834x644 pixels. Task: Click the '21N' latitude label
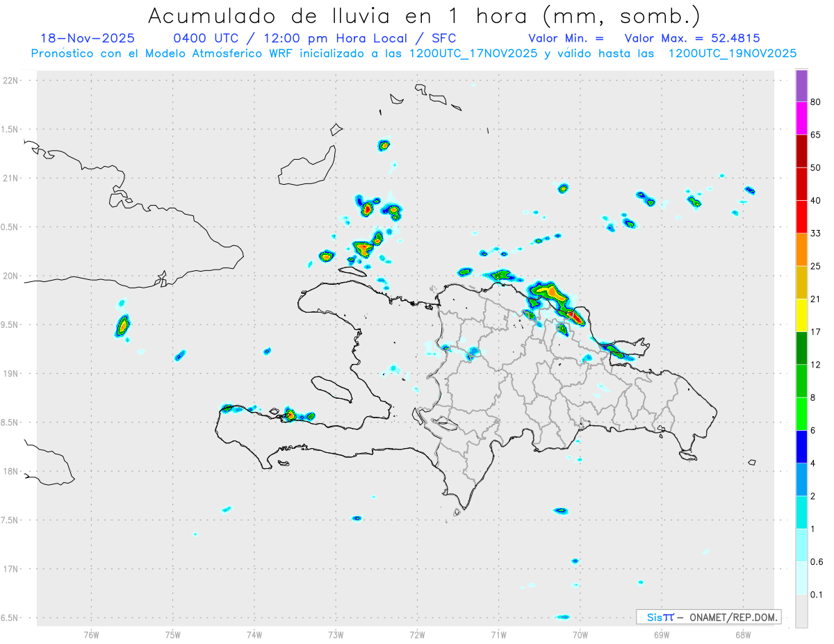pos(10,178)
